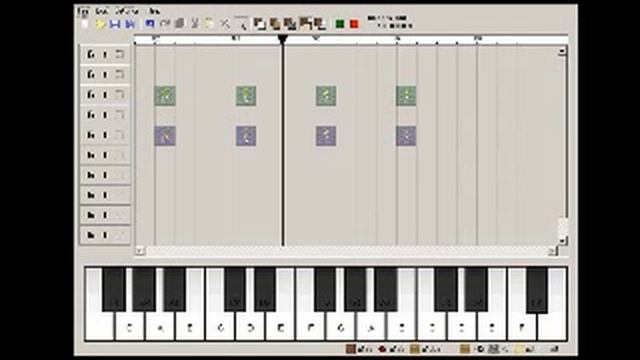
Task: Click the dark blue undo icon
Action: (x=150, y=24)
